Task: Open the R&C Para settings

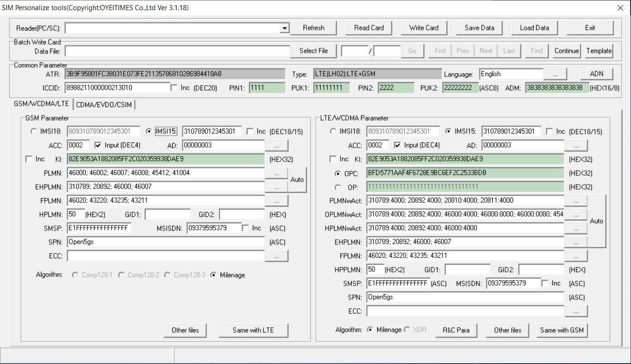Action: [456, 330]
